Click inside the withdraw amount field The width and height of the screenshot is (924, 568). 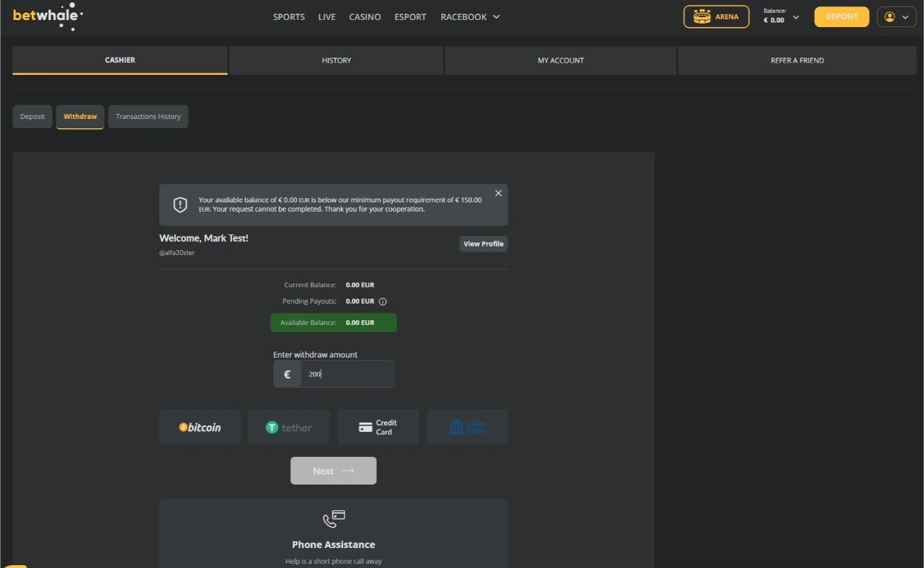click(x=346, y=373)
